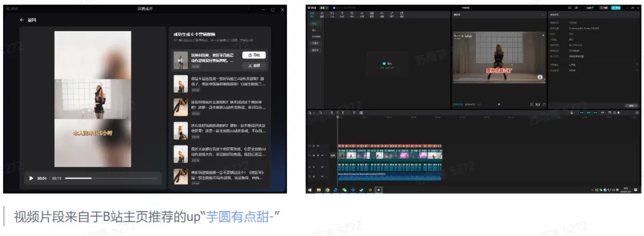This screenshot has width=644, height=236.
Task: Open Google Chrome from the taskbar
Action: (327, 190)
